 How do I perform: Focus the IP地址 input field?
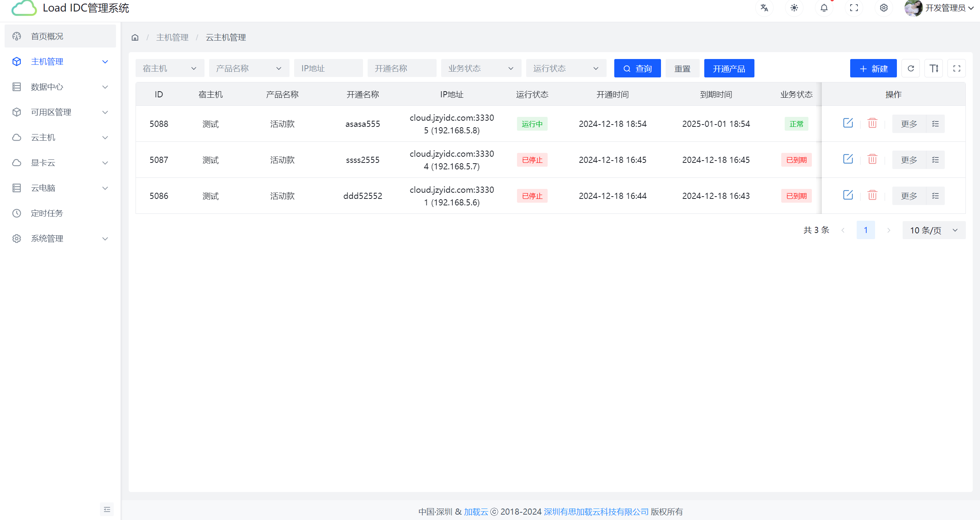(x=328, y=69)
